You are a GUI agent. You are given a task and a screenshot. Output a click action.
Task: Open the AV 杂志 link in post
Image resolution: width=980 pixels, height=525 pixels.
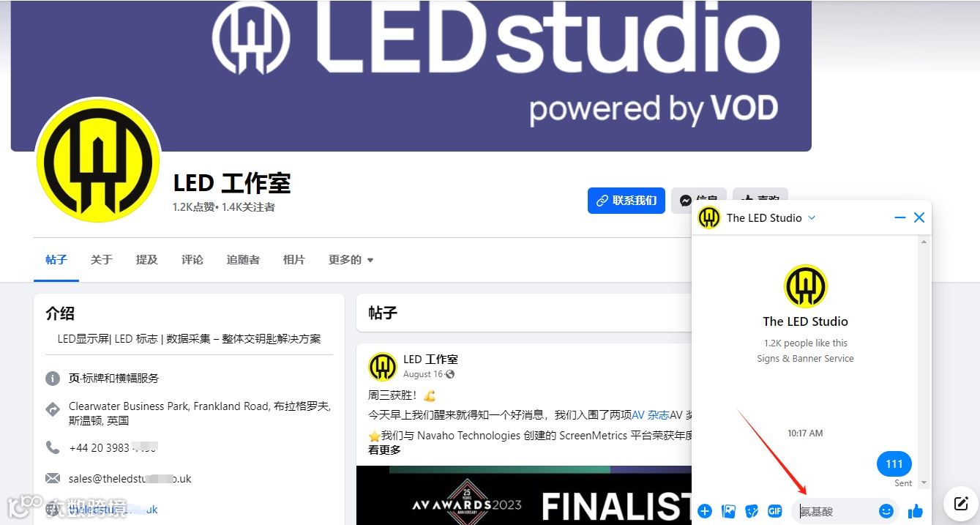pos(651,414)
